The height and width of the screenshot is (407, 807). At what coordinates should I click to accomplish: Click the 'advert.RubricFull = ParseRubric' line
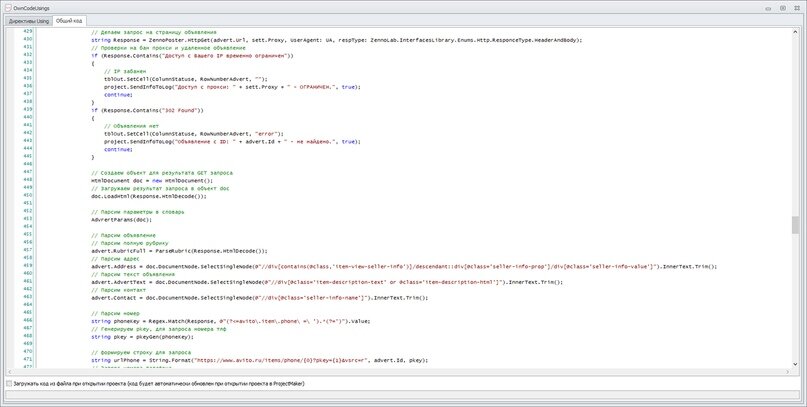click(x=180, y=251)
